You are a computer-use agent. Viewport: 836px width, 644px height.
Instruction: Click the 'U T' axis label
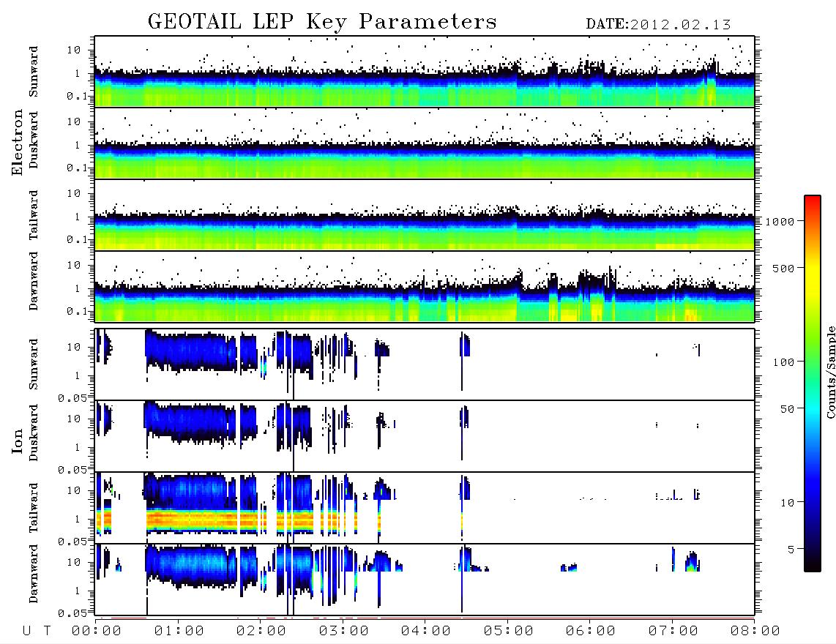pyautogui.click(x=37, y=632)
